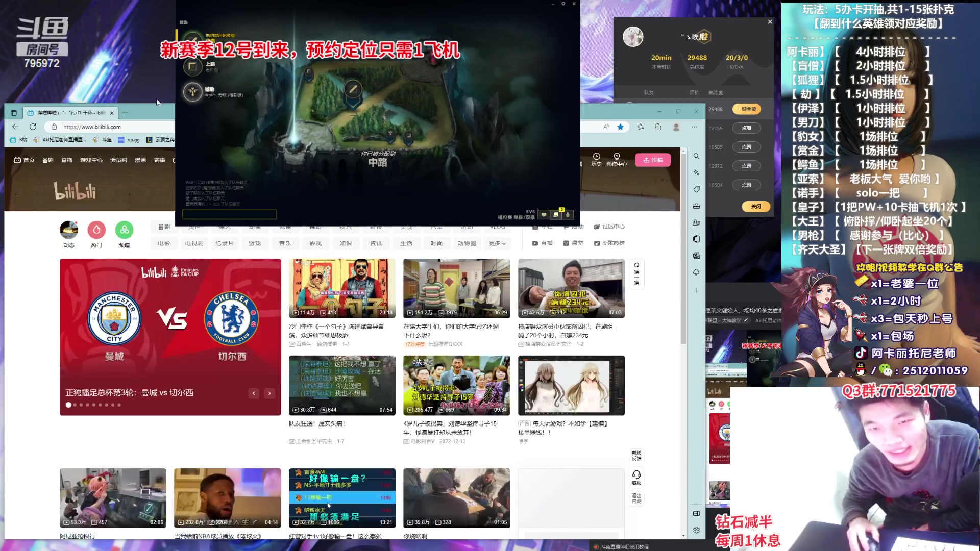Click the pink 投稿 upload button

point(653,160)
